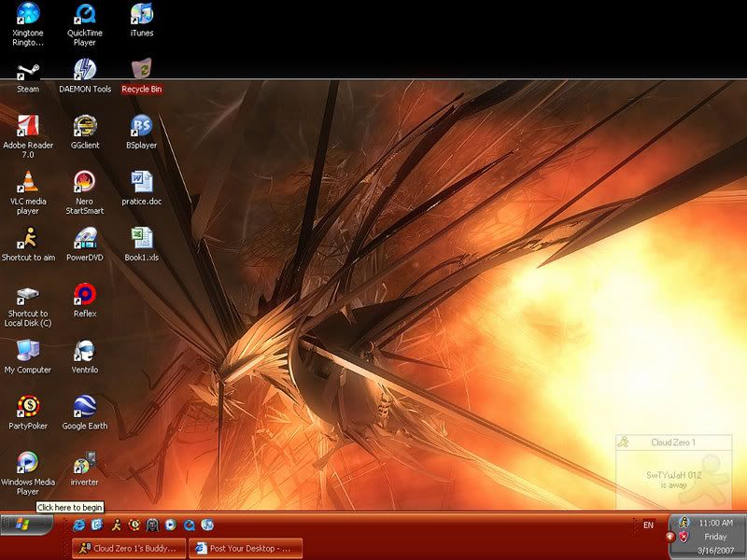Open the Windows Start button

[x=26, y=524]
